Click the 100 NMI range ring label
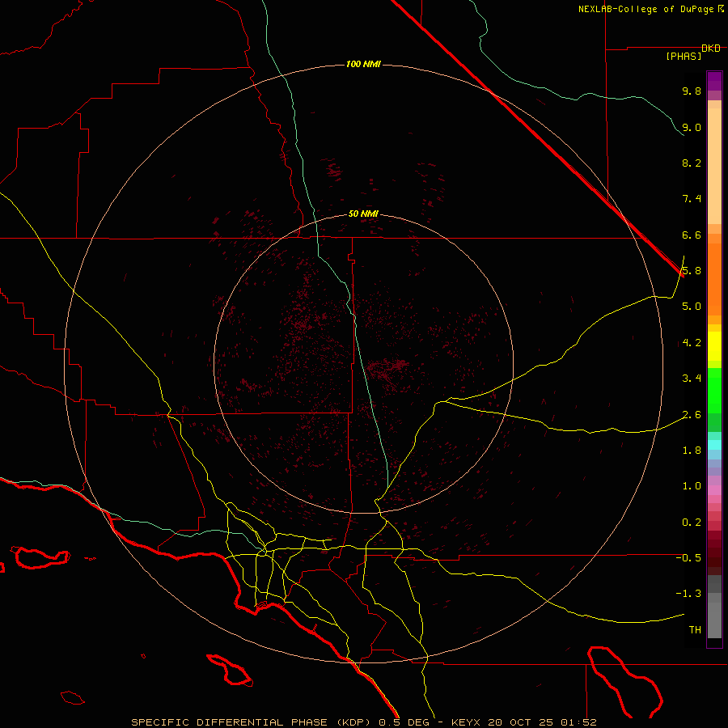 pos(363,64)
